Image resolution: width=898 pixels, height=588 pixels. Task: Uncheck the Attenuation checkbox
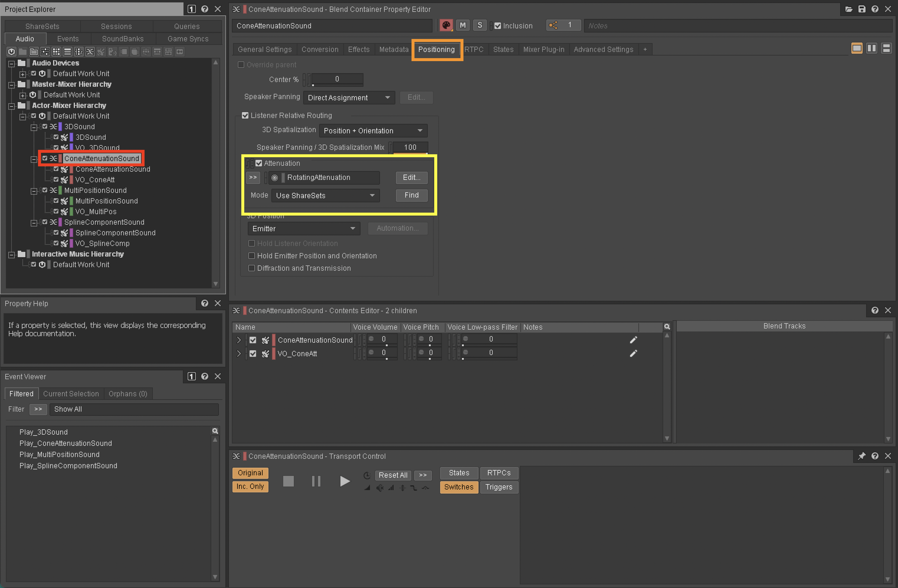(x=259, y=163)
